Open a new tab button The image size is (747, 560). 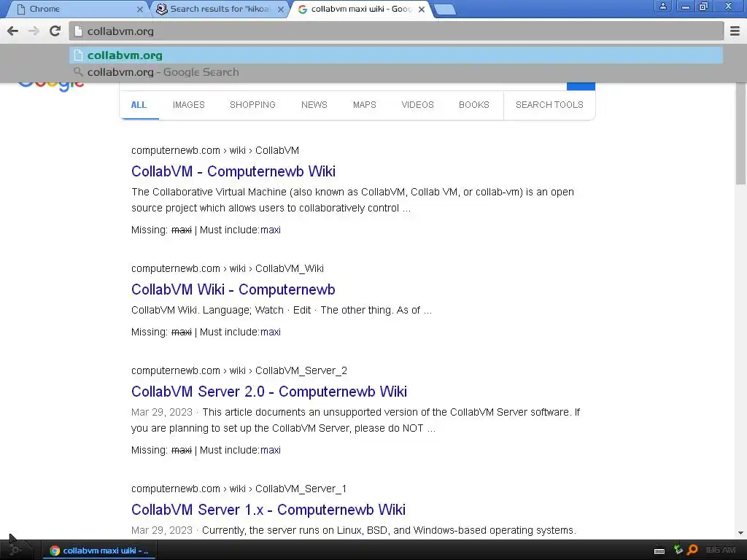445,9
